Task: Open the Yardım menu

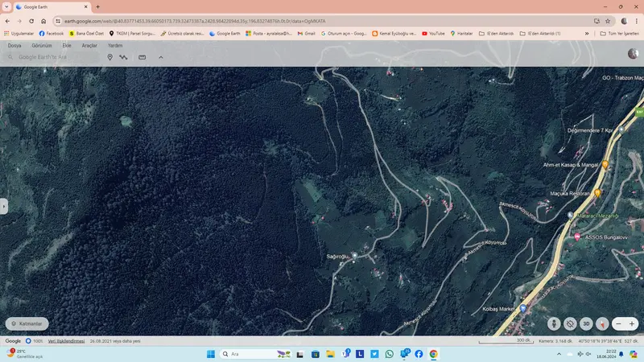Action: [x=115, y=46]
